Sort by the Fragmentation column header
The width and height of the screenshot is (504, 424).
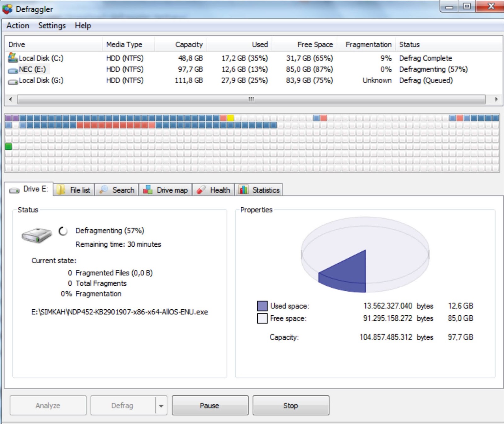pyautogui.click(x=366, y=44)
